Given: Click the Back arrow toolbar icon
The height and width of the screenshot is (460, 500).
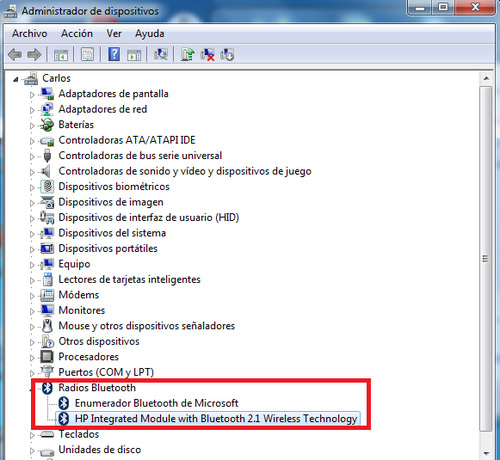Looking at the screenshot, I should pos(15,54).
